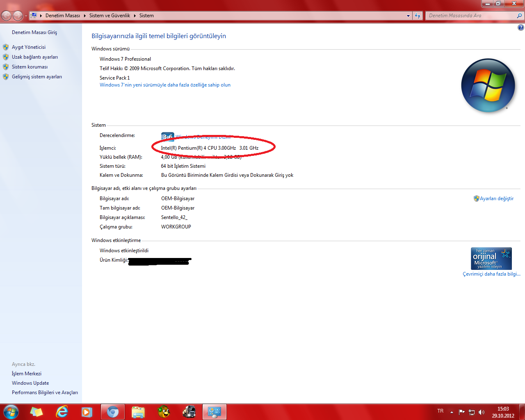Click the TR language indicator
The width and height of the screenshot is (525, 420).
coord(441,411)
